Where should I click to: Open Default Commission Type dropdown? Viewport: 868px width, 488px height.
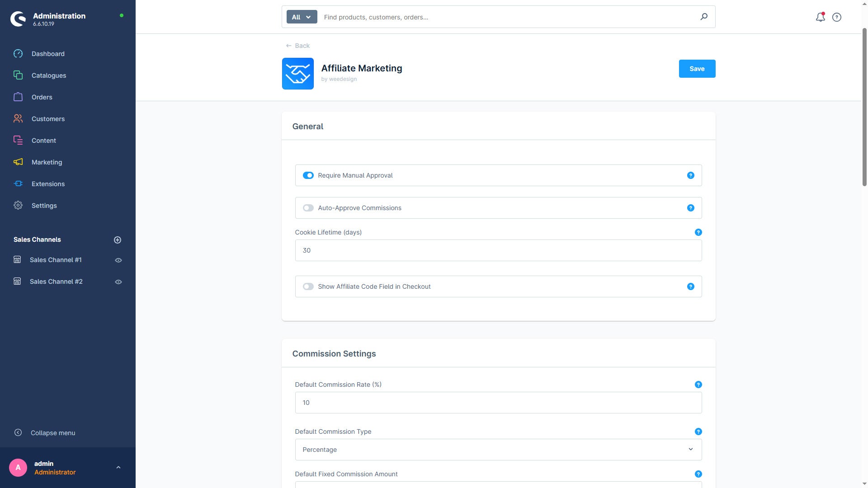pos(498,450)
